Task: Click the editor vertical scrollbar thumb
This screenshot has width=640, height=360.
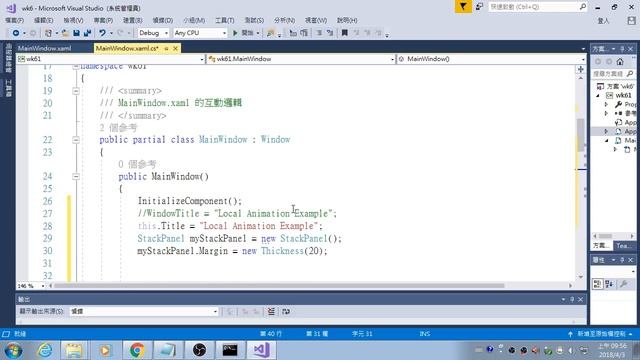Action: (580, 135)
